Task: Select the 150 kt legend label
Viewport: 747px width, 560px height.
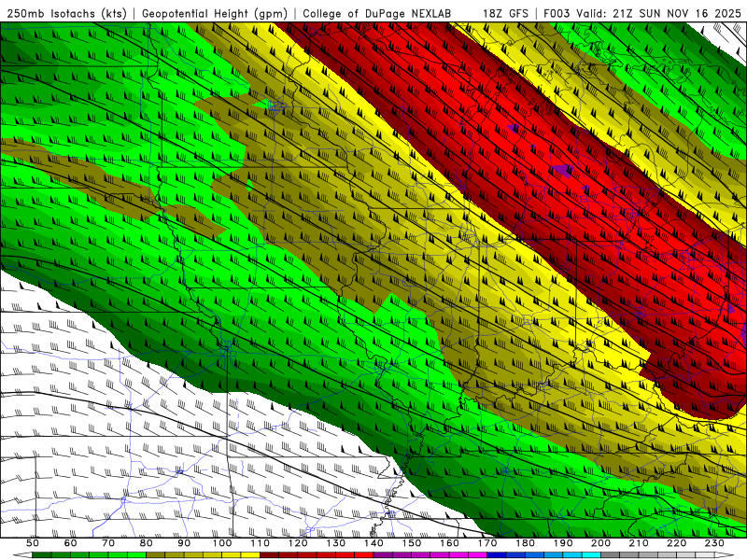Action: point(412,543)
